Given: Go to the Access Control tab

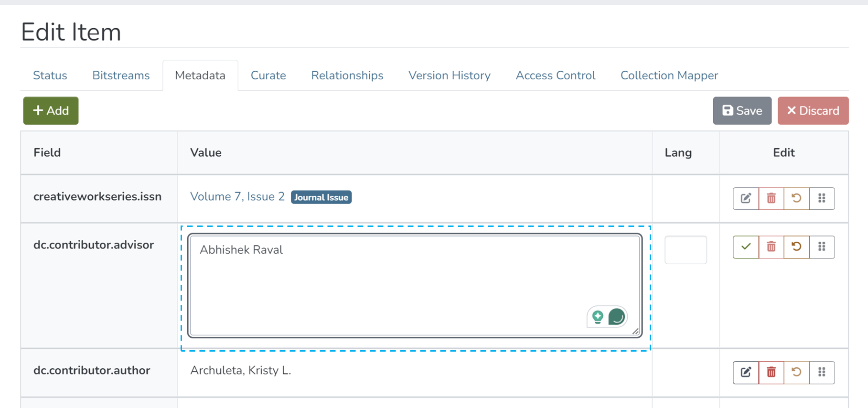Looking at the screenshot, I should [x=555, y=75].
